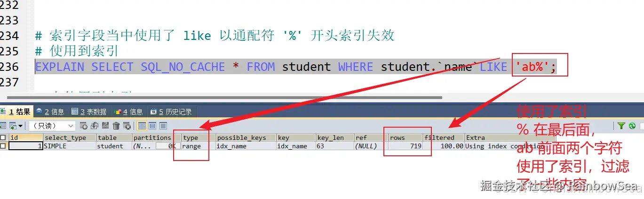Tick the checkbox for row with id 1
Image resolution: width=644 pixels, height=199 pixels.
pyautogui.click(x=3, y=146)
